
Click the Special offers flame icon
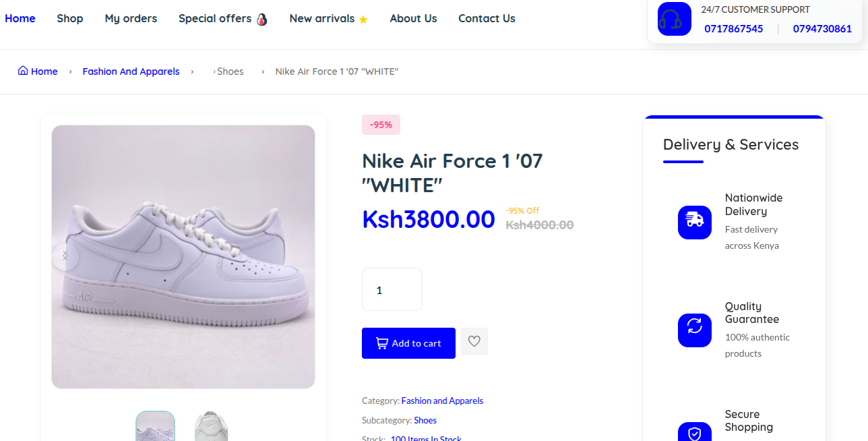click(262, 20)
